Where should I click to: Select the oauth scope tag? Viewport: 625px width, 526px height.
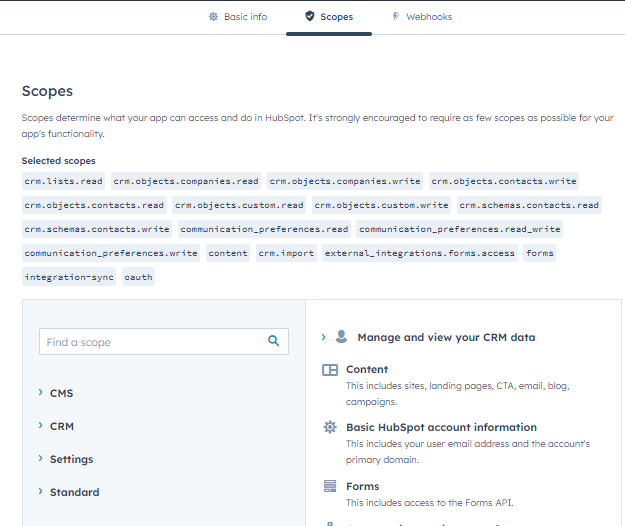coord(138,277)
